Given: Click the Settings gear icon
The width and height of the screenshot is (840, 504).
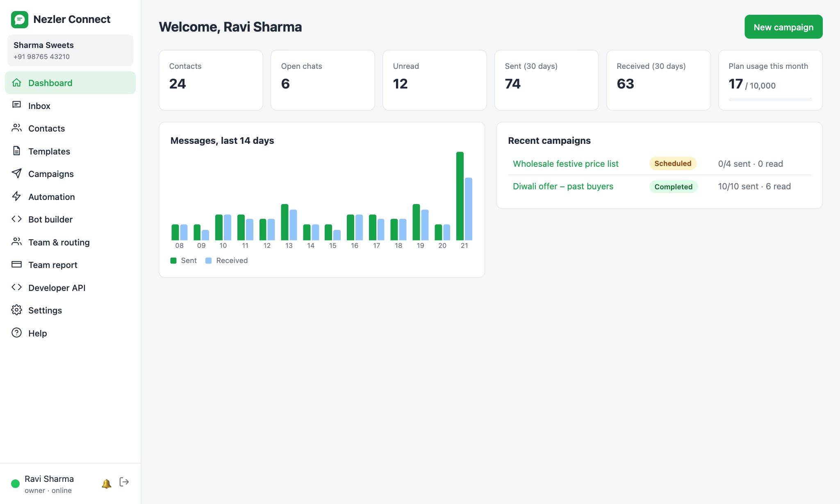Looking at the screenshot, I should 16,310.
